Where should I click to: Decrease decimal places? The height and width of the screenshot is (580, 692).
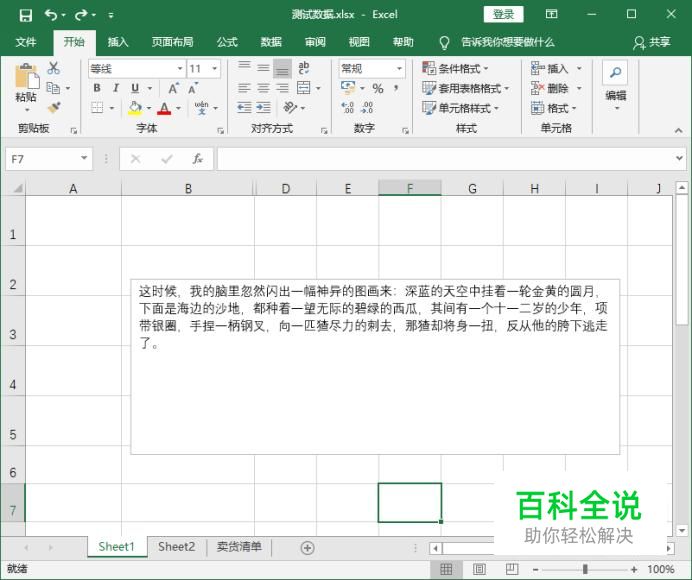coord(367,108)
